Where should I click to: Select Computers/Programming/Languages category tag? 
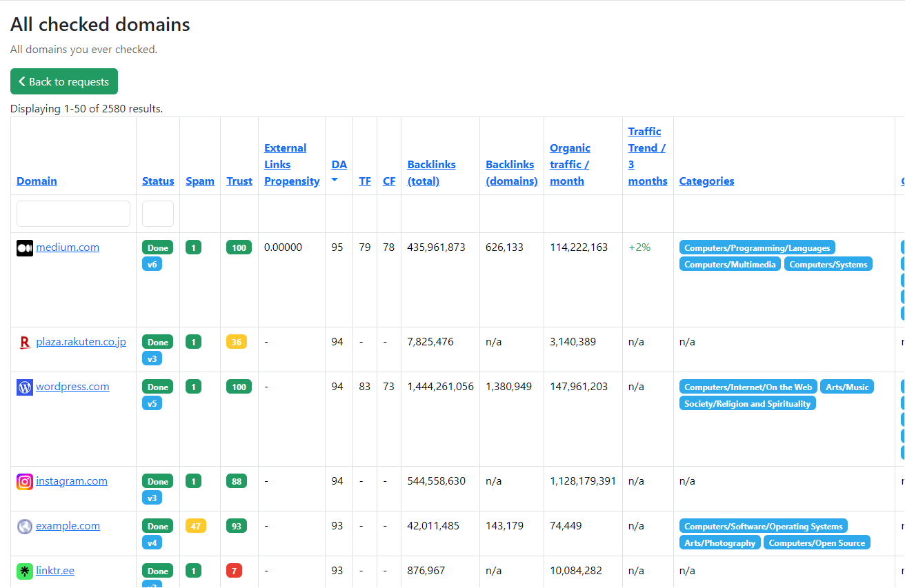point(757,247)
